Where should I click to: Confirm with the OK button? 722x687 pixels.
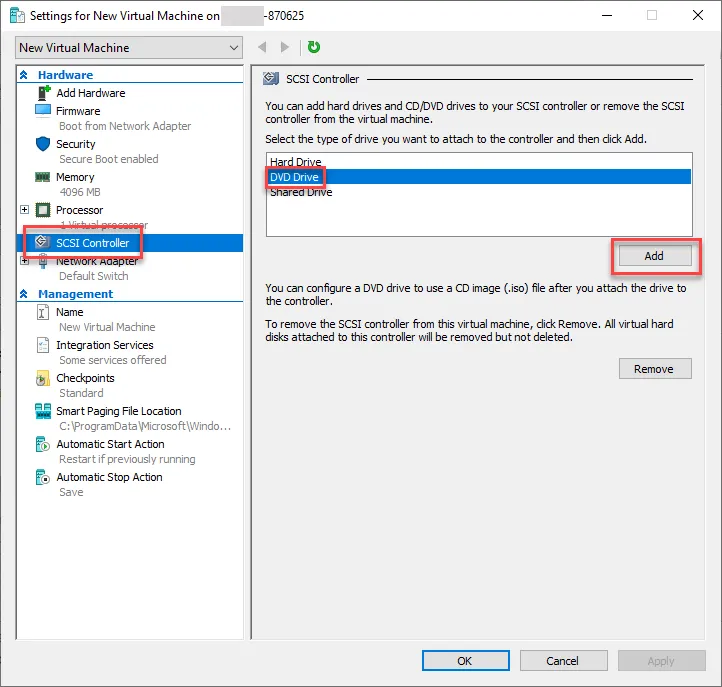pyautogui.click(x=466, y=661)
